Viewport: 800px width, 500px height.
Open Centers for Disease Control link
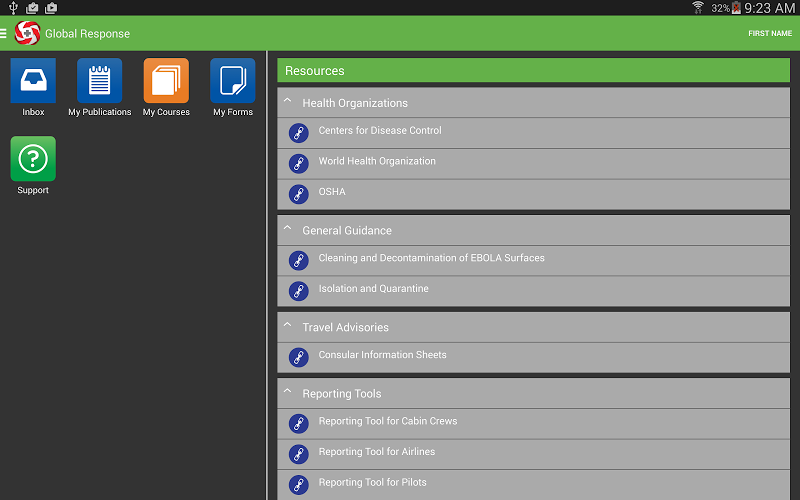pos(380,131)
